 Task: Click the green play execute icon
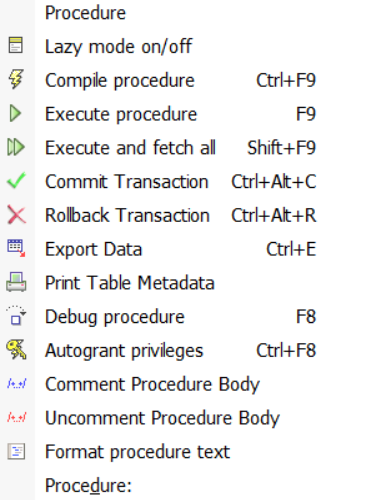click(x=15, y=113)
